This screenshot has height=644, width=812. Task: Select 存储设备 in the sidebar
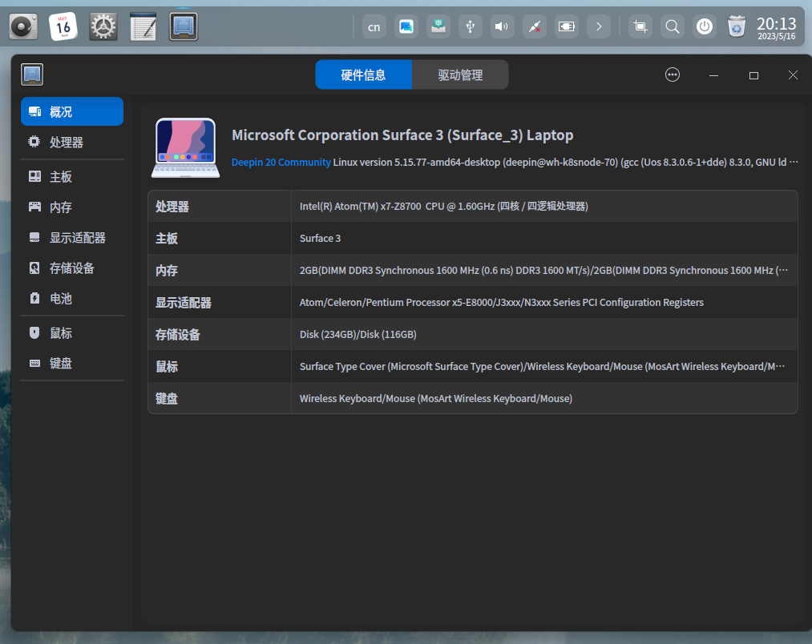coord(72,268)
